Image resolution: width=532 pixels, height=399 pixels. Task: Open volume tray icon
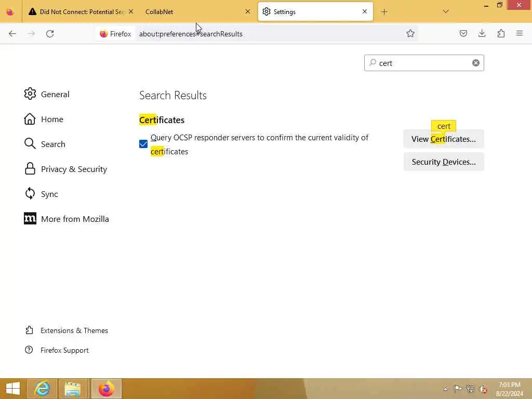click(483, 389)
